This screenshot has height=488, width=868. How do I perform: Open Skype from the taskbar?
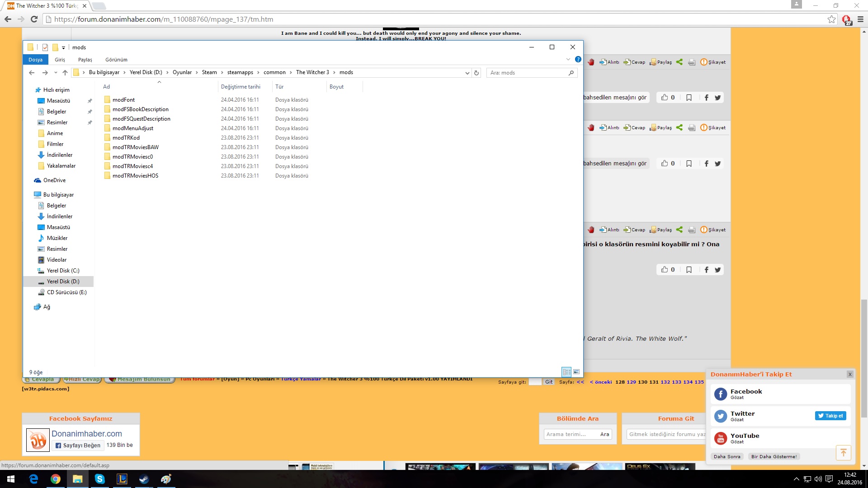100,479
